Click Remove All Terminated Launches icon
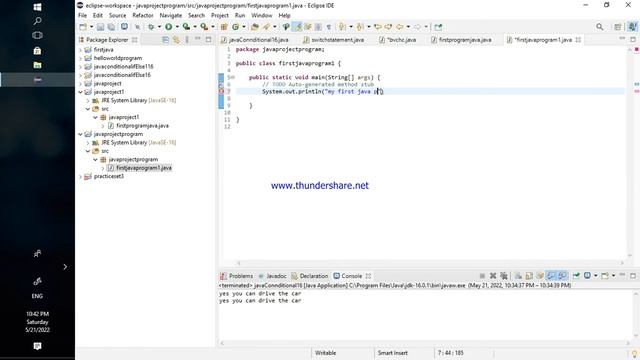640x360 pixels. (504, 276)
